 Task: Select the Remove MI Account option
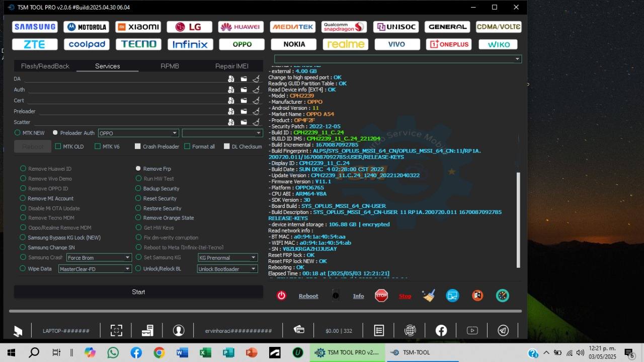pos(47,198)
